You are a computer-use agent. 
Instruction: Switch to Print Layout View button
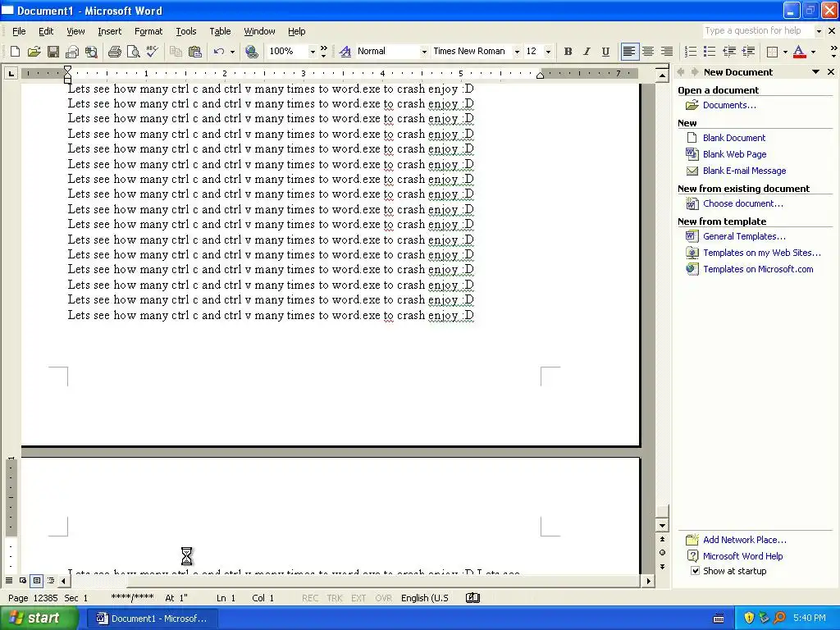pyautogui.click(x=37, y=580)
